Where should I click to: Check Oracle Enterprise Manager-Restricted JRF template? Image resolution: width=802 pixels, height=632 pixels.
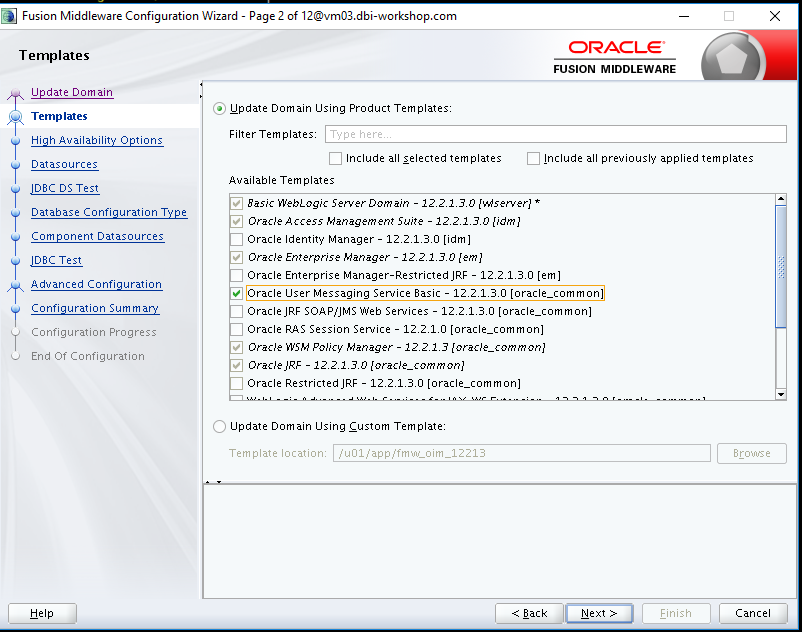pyautogui.click(x=236, y=275)
